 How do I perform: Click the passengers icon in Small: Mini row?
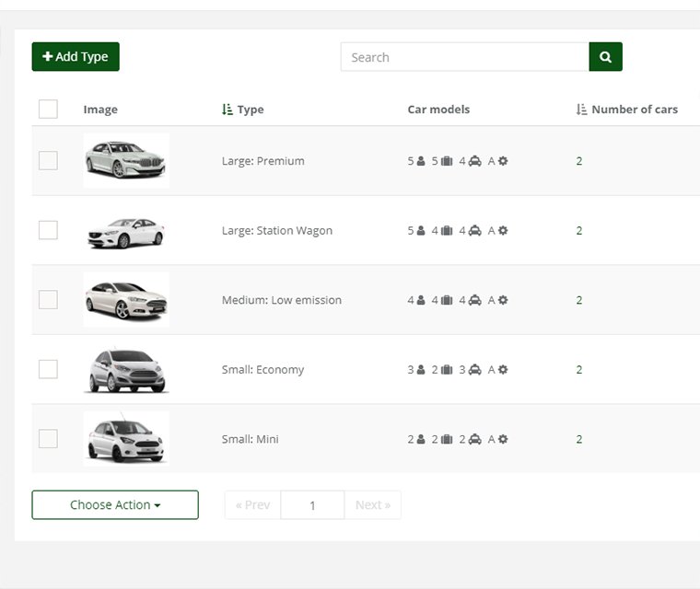click(x=421, y=440)
